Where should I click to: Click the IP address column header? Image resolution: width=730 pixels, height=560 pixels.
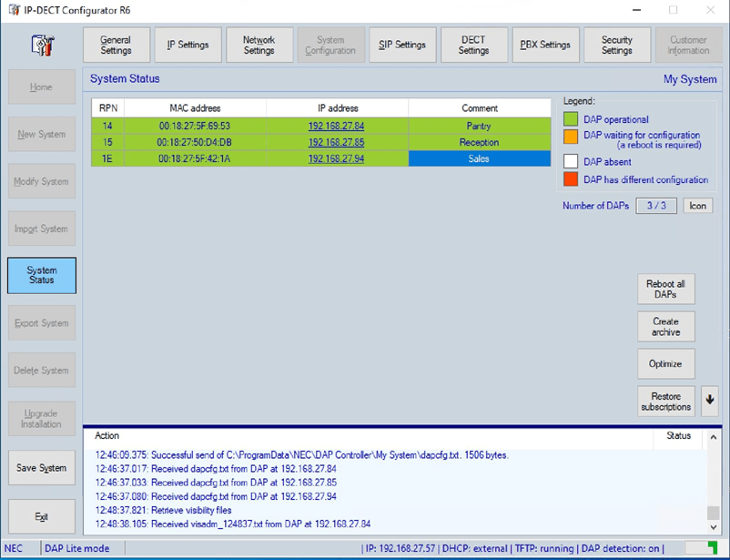pos(338,108)
